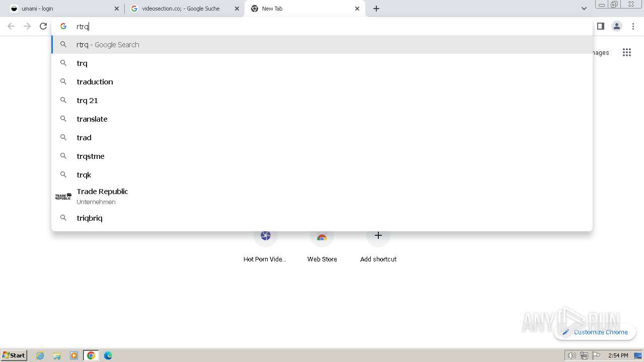Choose the 'trqk' suggestion
Screen dimensions: 644x362
[322, 175]
